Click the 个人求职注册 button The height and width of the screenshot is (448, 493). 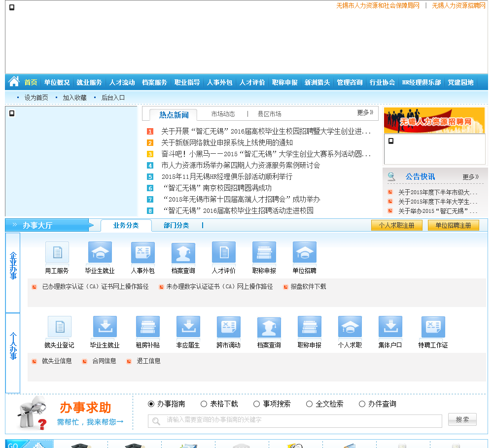click(396, 226)
